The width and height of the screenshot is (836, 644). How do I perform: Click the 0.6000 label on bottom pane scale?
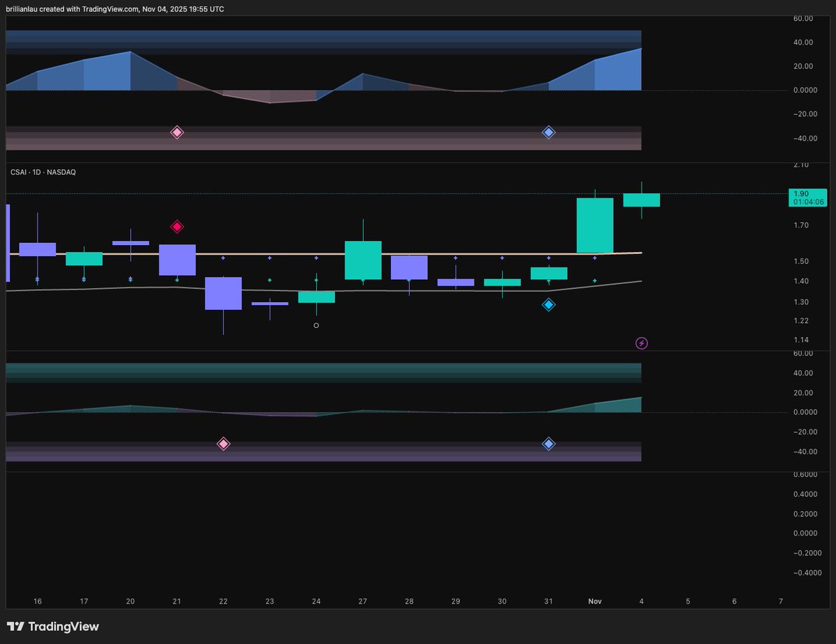pos(805,475)
